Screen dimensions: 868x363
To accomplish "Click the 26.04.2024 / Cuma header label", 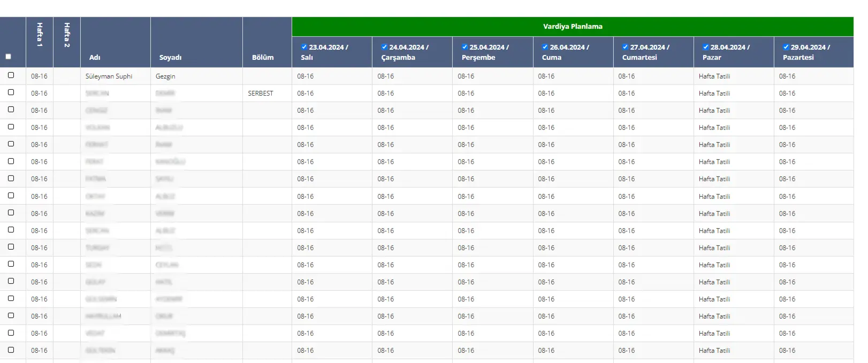I will point(565,52).
